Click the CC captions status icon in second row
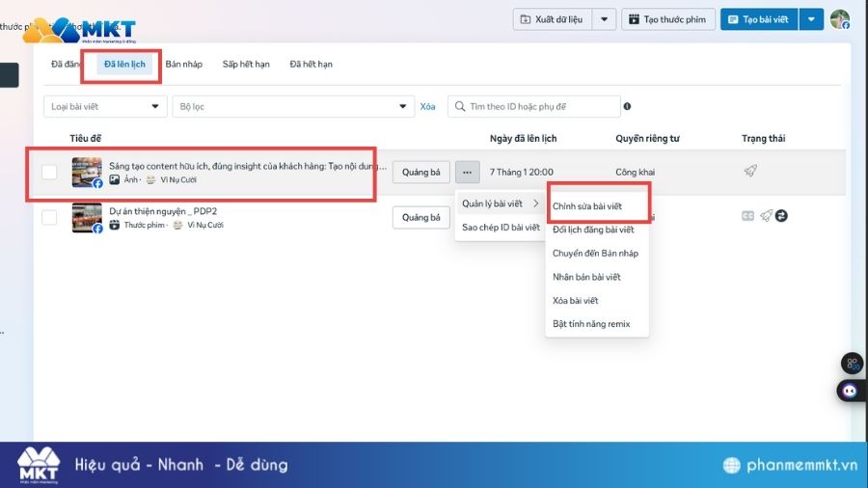Screen dimensions: 868x488 (x=747, y=216)
